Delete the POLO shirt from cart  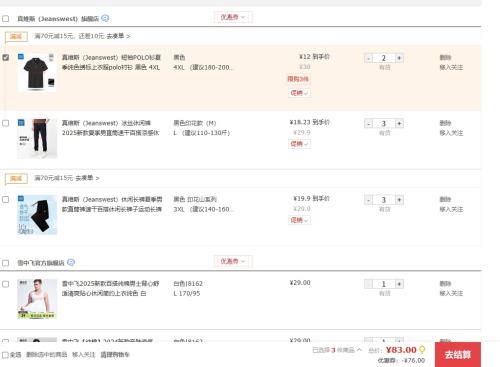(445, 57)
